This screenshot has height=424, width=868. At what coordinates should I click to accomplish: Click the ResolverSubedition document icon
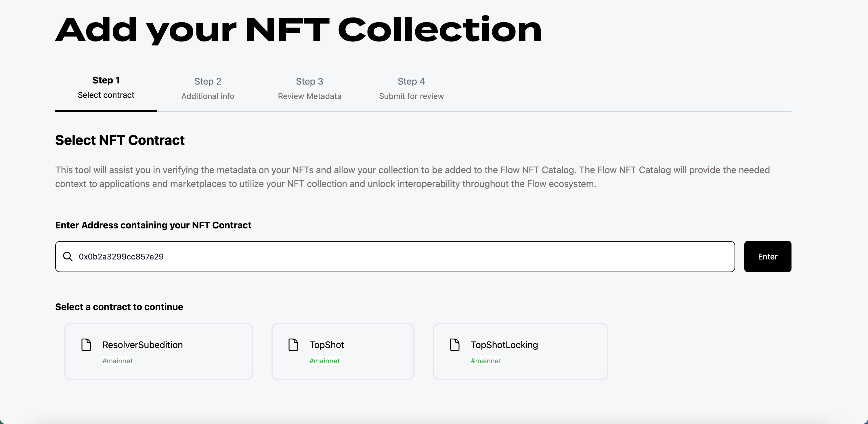(86, 345)
